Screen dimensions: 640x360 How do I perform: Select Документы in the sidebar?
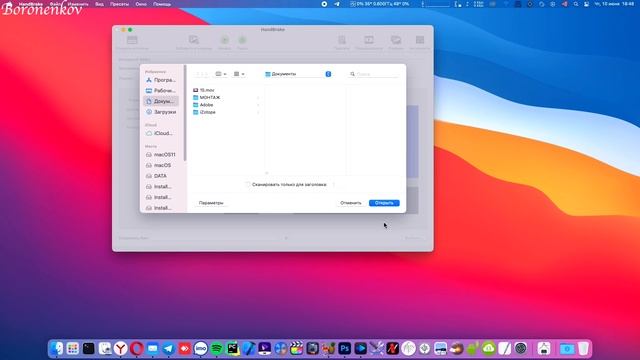coord(161,101)
